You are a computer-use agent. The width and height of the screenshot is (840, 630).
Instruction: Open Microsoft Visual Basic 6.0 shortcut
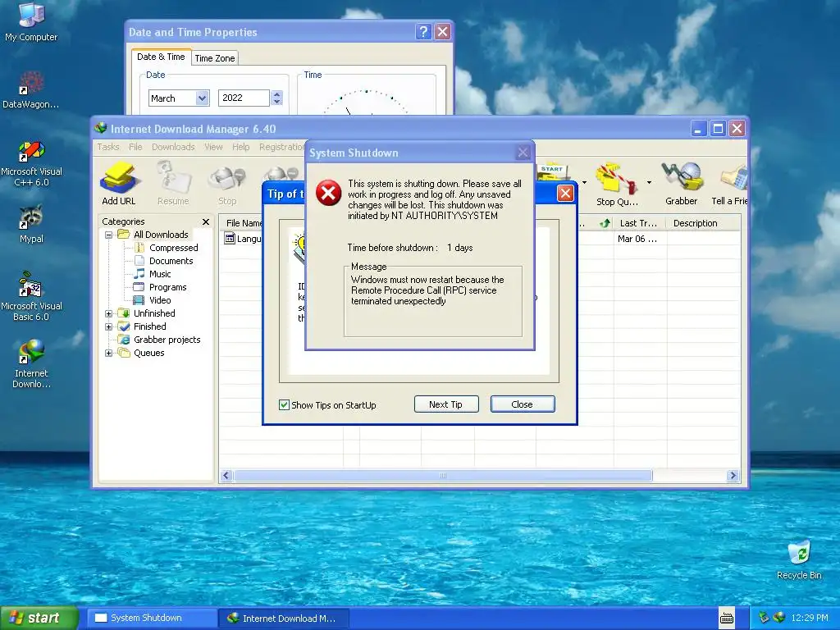pyautogui.click(x=31, y=297)
